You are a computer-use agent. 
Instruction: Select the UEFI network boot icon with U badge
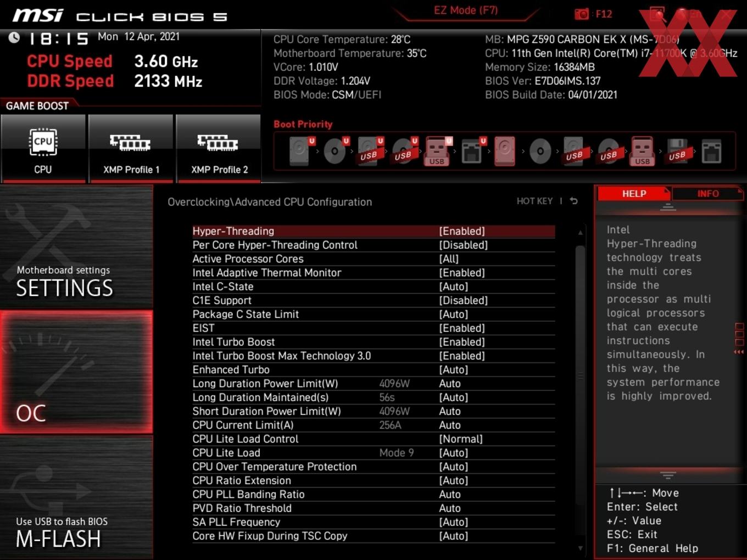tap(473, 151)
